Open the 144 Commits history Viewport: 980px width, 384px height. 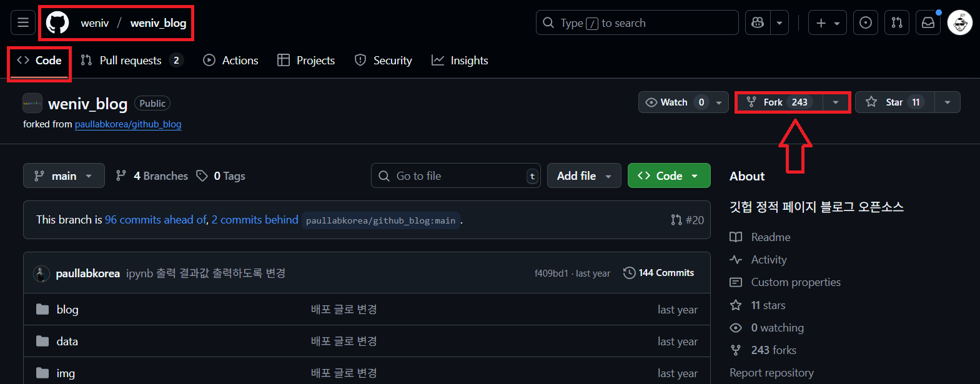659,273
